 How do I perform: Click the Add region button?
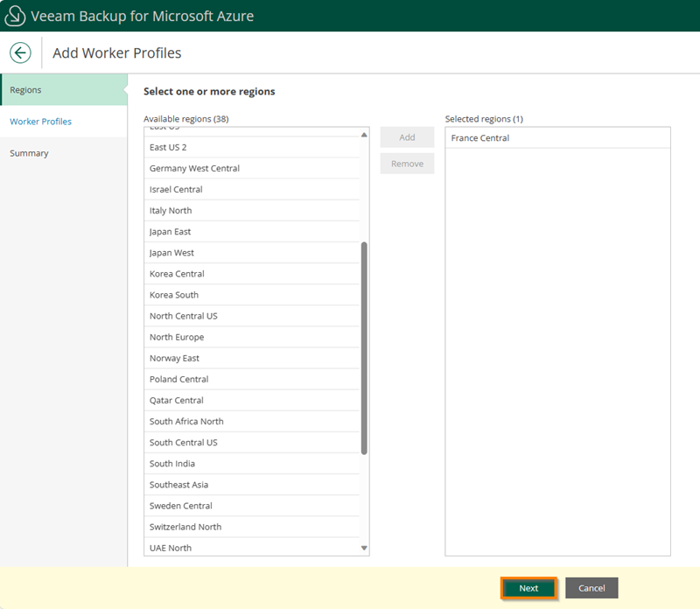click(407, 137)
